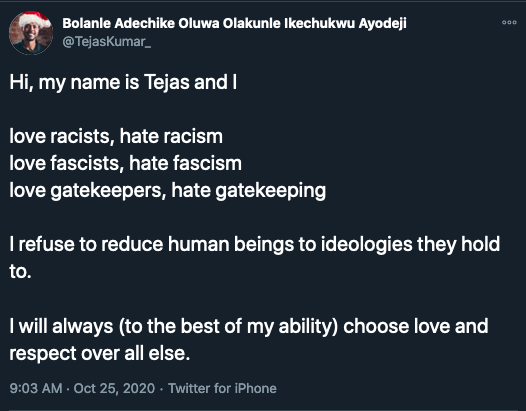Open the Twitter for iPhone source link
This screenshot has height=411, width=526.
tap(222, 388)
